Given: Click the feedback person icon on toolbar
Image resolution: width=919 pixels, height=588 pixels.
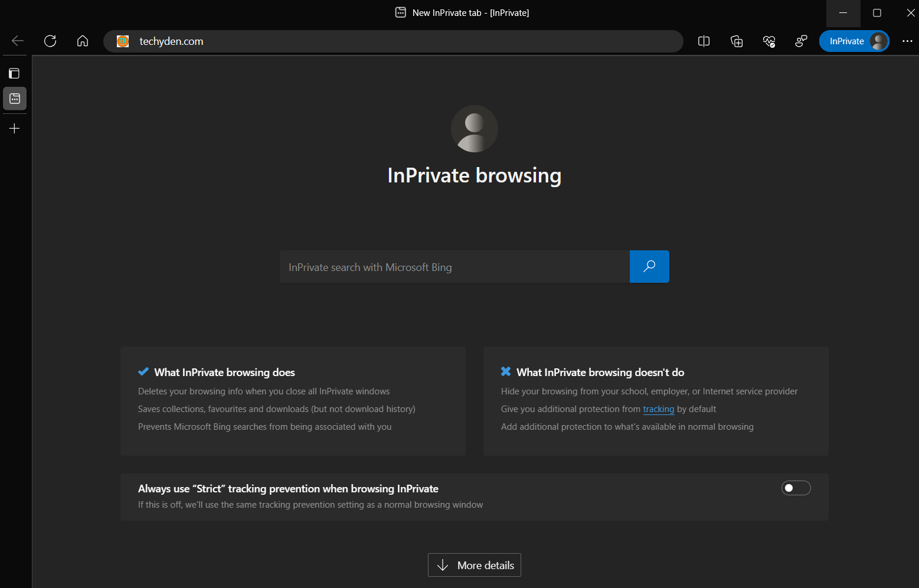Looking at the screenshot, I should (800, 41).
